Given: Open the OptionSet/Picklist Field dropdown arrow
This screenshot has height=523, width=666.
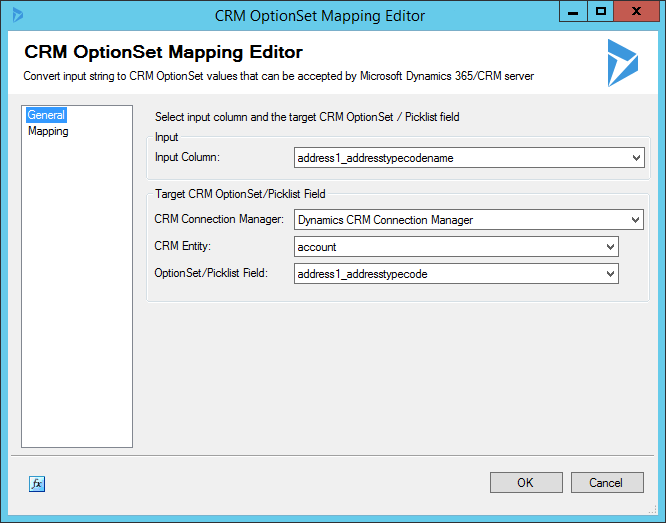Looking at the screenshot, I should pyautogui.click(x=610, y=274).
